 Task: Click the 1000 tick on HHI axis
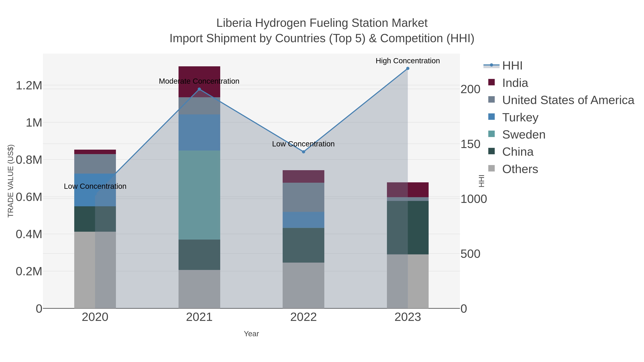click(x=474, y=199)
